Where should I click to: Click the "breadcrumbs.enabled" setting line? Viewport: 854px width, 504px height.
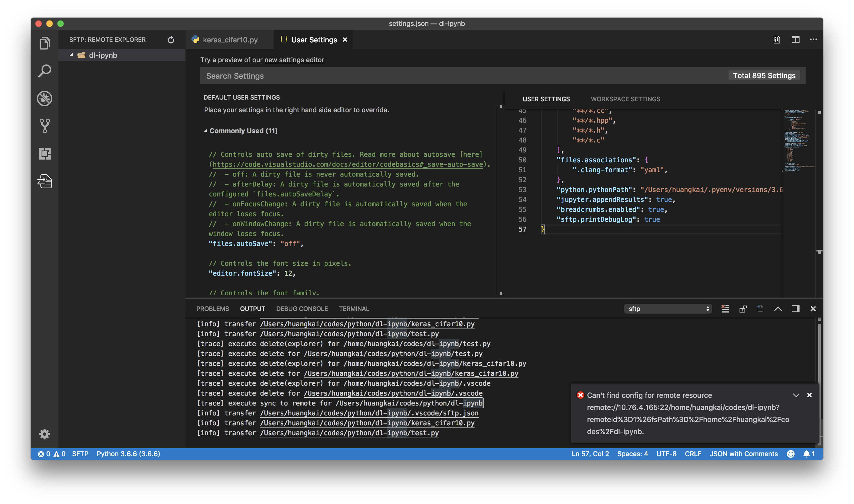pyautogui.click(x=612, y=210)
